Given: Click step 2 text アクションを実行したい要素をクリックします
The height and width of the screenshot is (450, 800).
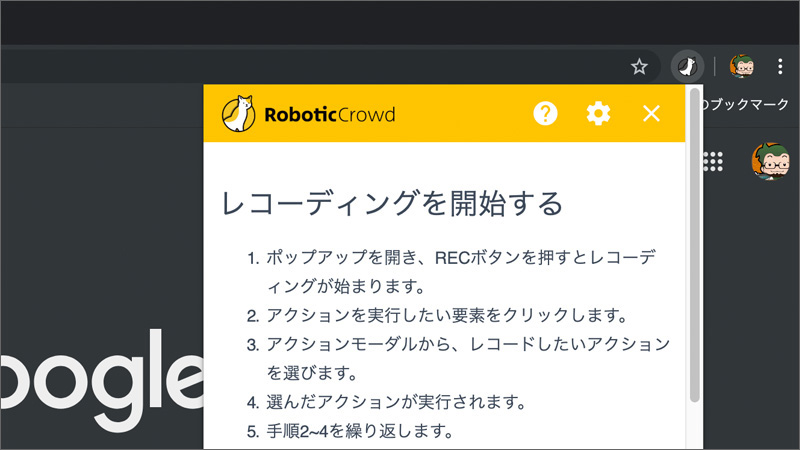Looking at the screenshot, I should pyautogui.click(x=447, y=315).
